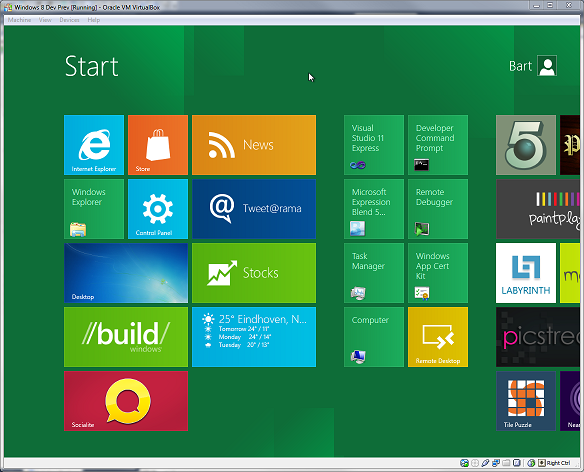Open the Control Panel tile
The height and width of the screenshot is (472, 584).
pos(158,209)
